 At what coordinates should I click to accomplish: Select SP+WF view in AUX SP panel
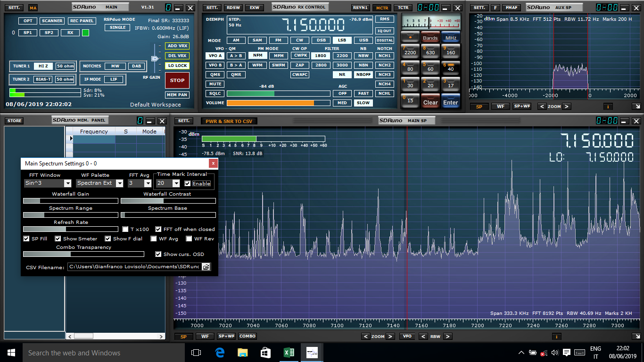[522, 107]
